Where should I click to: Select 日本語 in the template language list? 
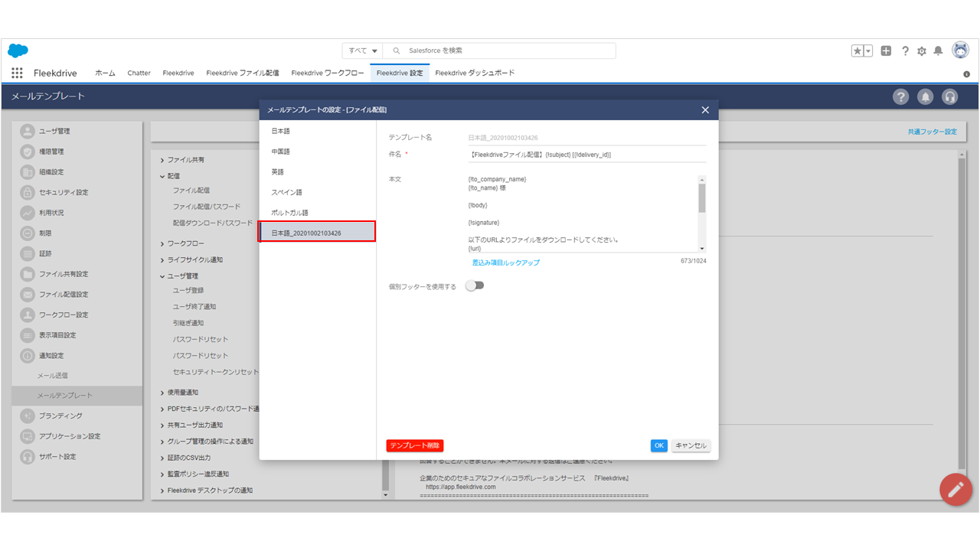[x=317, y=131]
